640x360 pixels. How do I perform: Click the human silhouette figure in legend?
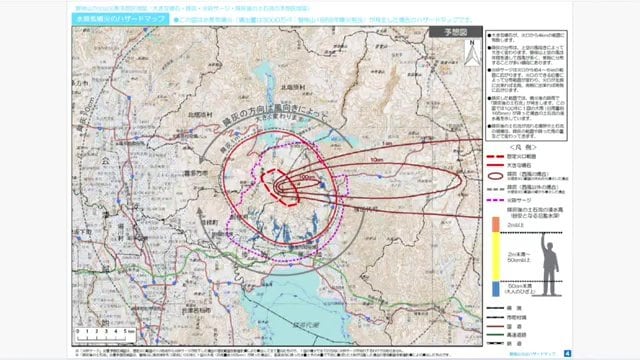click(549, 264)
